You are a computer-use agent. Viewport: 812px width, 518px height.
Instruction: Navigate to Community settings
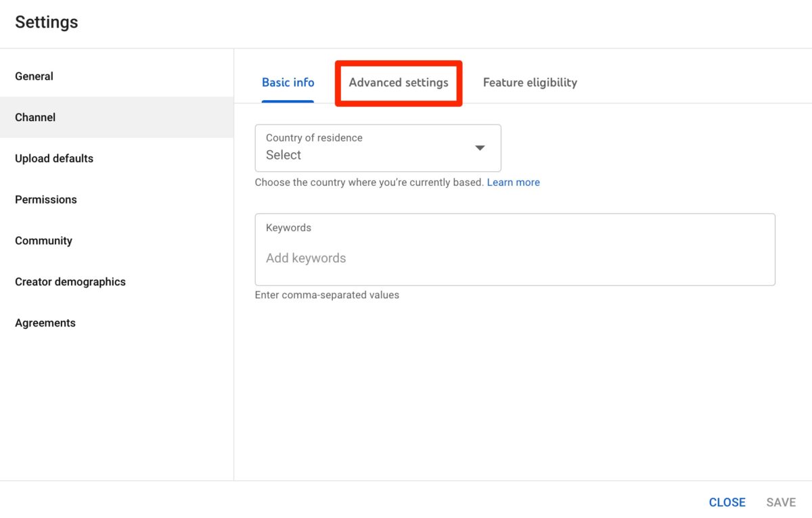(x=43, y=241)
